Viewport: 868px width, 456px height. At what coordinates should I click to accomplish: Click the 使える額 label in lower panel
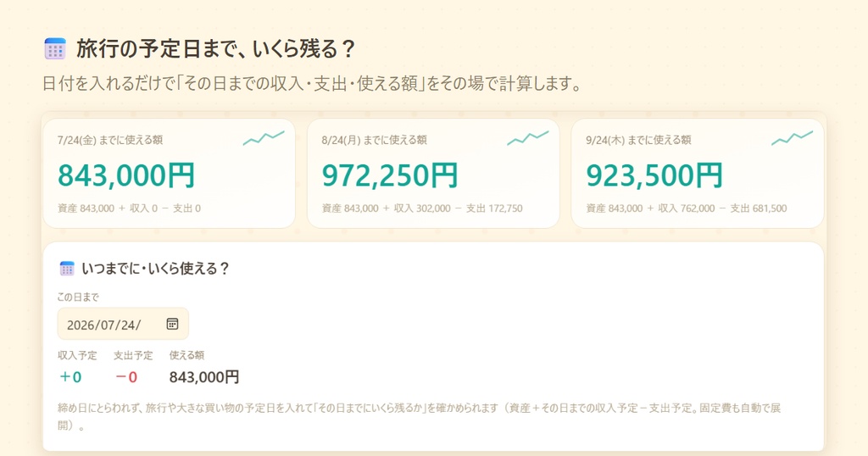(186, 355)
